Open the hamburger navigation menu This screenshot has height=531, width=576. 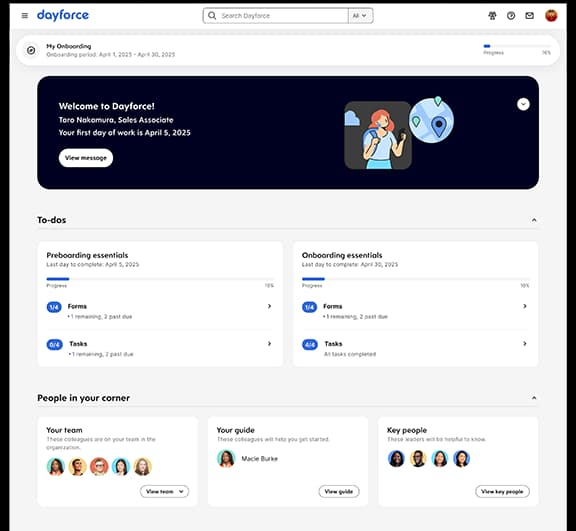click(25, 15)
